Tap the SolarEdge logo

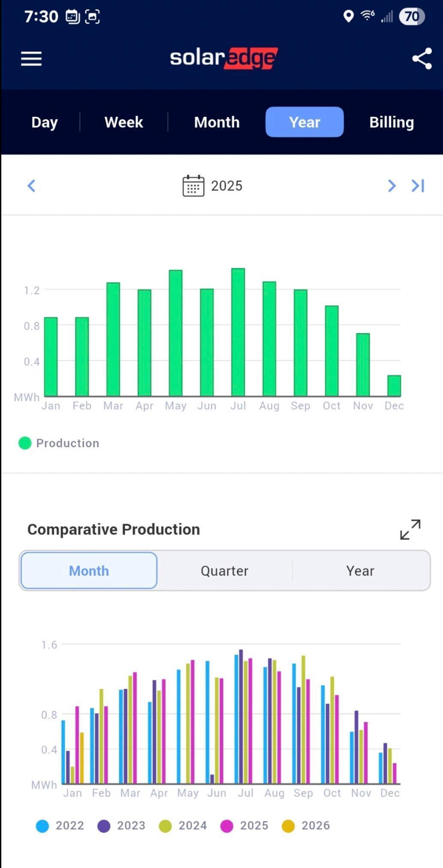pos(223,58)
